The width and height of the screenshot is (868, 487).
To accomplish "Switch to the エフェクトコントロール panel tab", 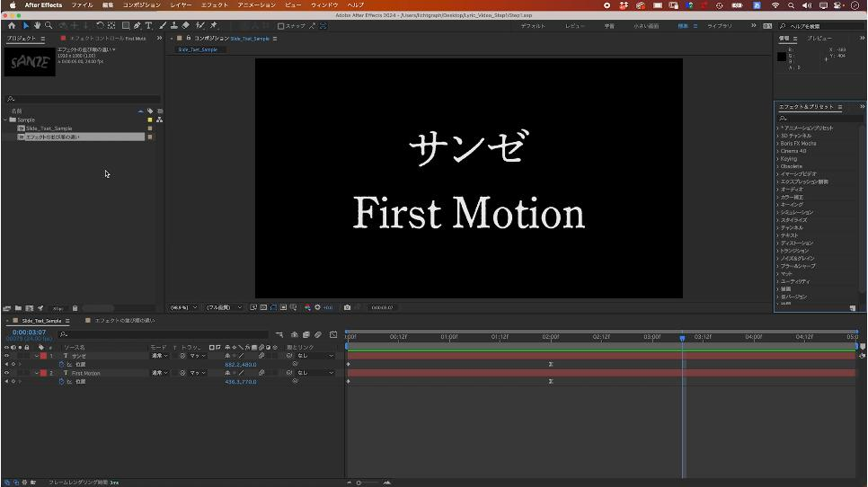I will (108, 38).
